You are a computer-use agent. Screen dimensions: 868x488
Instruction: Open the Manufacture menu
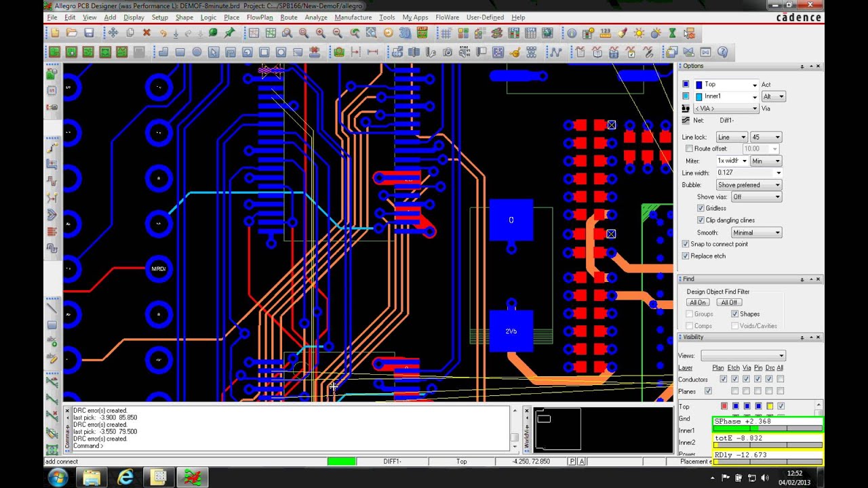coord(353,17)
